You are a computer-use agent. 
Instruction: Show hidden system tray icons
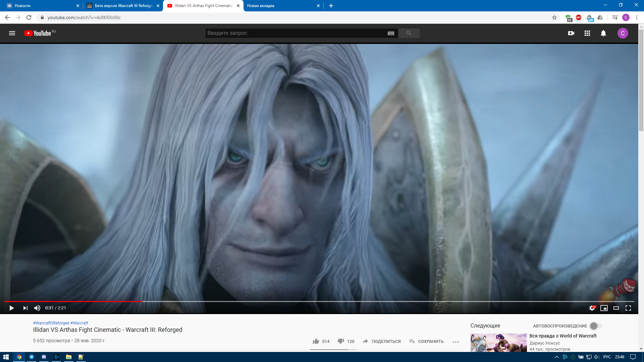(557, 357)
